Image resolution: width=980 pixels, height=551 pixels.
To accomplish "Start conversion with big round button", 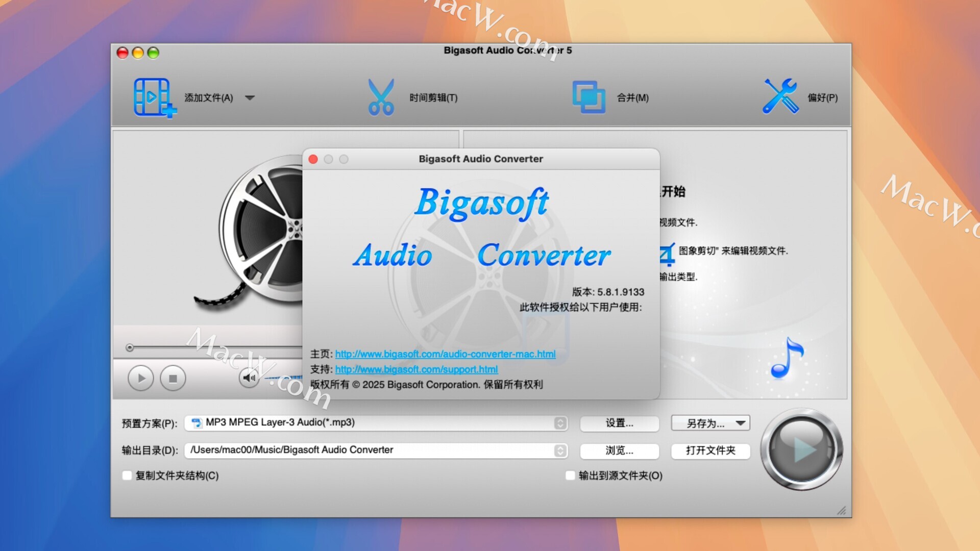I will 801,449.
